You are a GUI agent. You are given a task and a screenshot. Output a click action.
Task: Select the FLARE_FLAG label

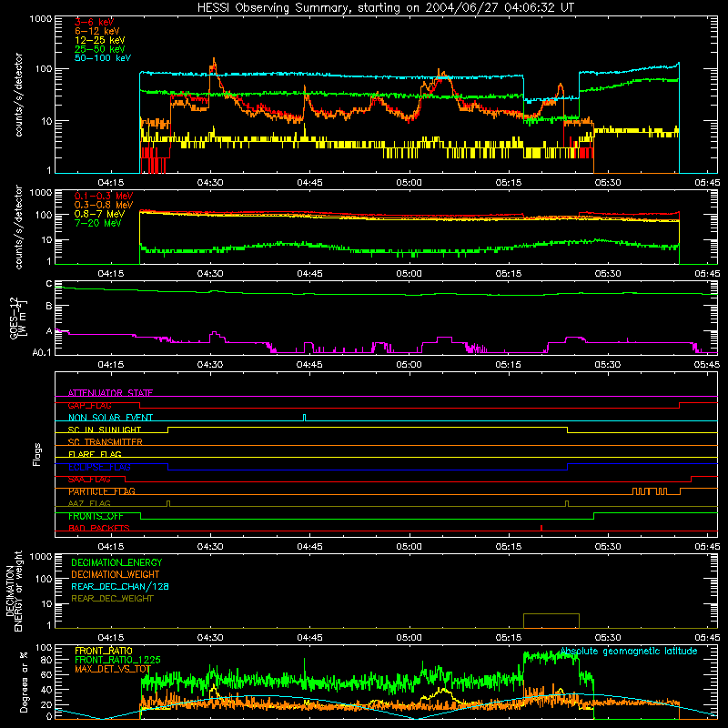tap(95, 454)
